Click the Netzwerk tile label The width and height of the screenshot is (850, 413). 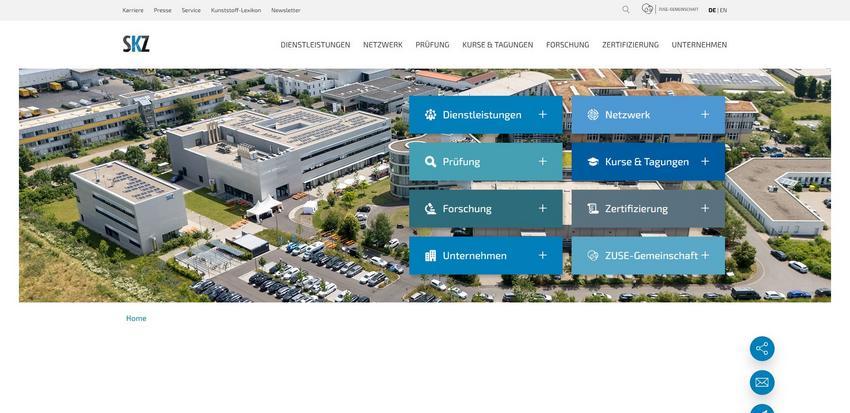pyautogui.click(x=628, y=115)
